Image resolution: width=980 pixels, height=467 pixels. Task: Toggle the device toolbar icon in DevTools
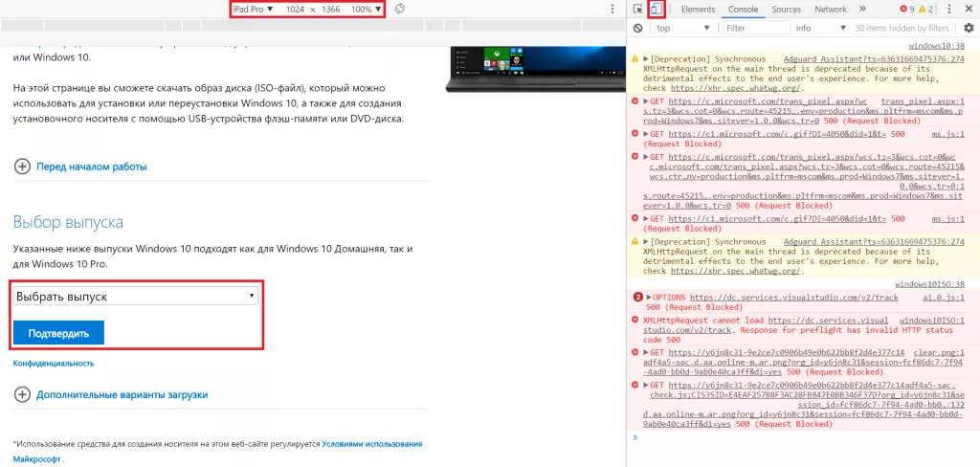(657, 10)
